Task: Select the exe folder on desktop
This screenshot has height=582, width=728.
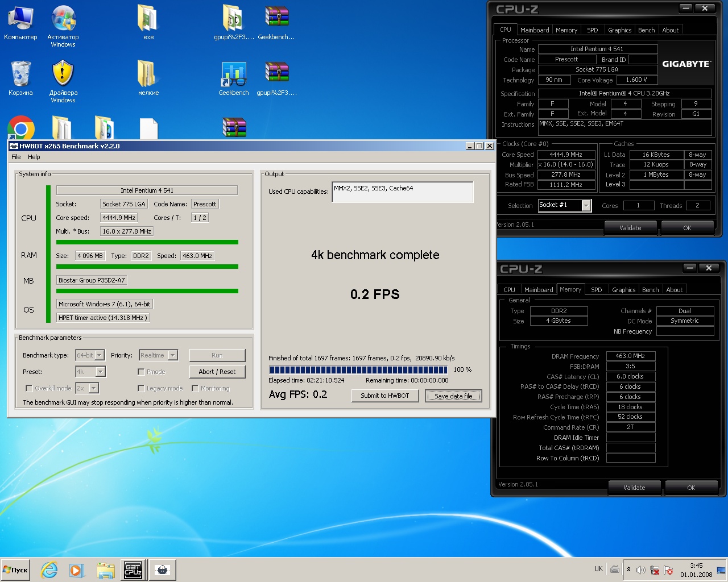Action: 148,23
